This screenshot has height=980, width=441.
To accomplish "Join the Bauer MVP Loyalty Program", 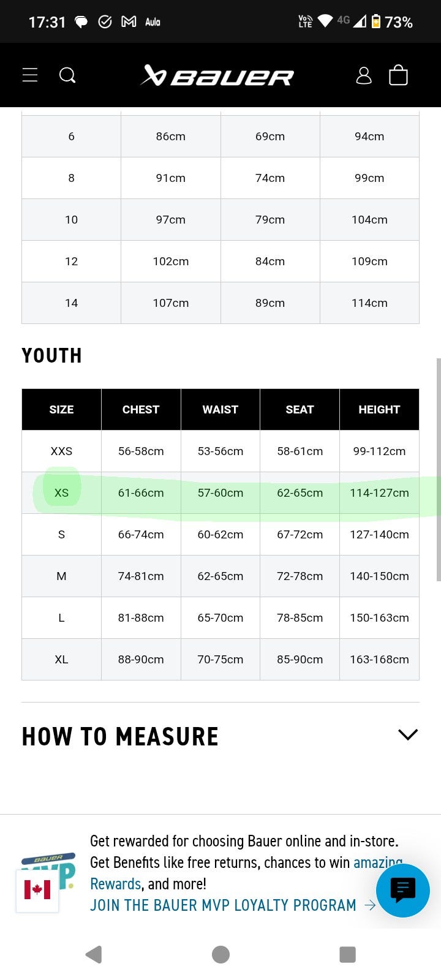I will point(223,905).
